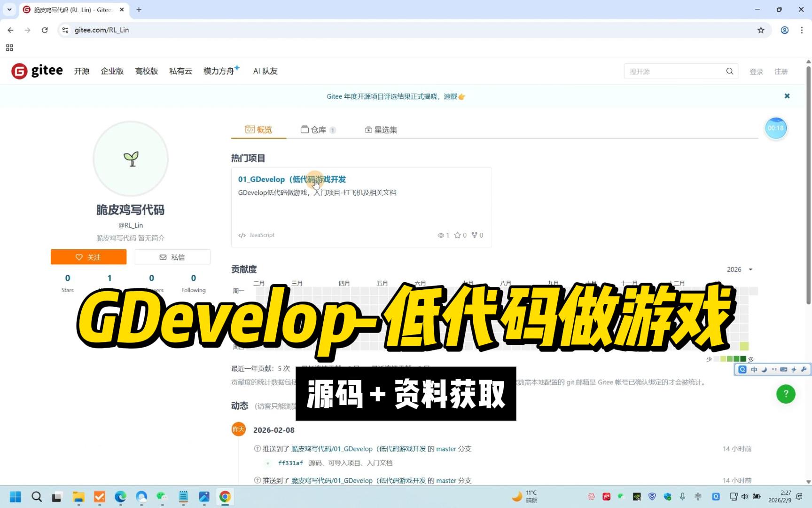Open first 脆皮鸡写代码/01_GDevelop activity link
This screenshot has width=812, height=508.
359,449
